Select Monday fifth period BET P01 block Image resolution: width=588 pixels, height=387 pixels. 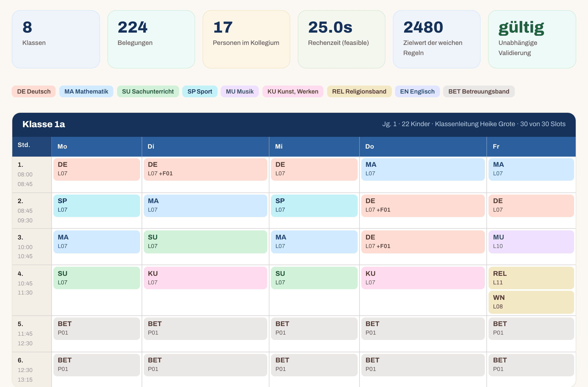[x=97, y=329]
